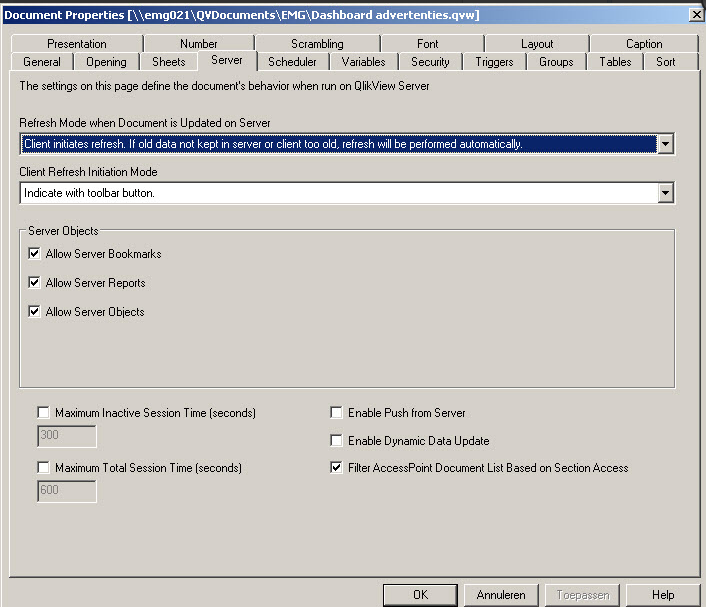Image resolution: width=706 pixels, height=607 pixels.
Task: Enable Maximum Total Session Time option
Action: coord(43,467)
